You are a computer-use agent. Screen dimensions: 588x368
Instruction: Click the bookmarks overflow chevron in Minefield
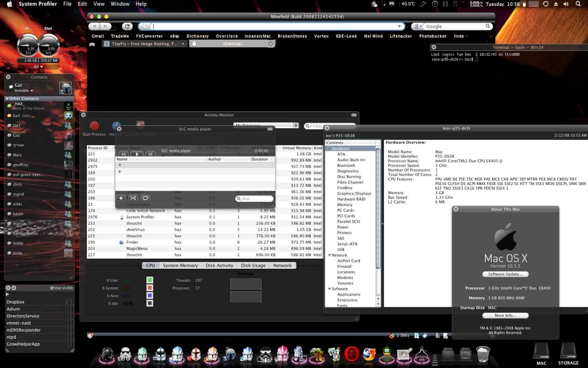(x=490, y=36)
